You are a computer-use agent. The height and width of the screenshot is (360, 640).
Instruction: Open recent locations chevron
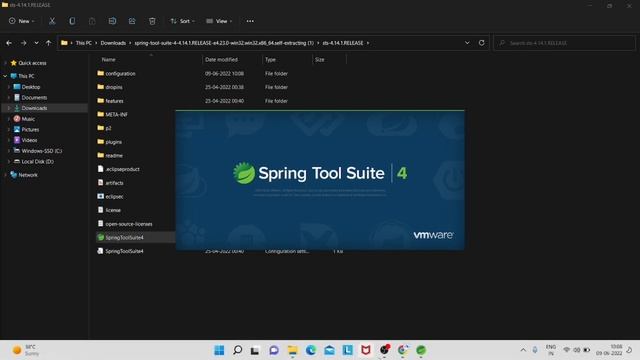[x=36, y=43]
